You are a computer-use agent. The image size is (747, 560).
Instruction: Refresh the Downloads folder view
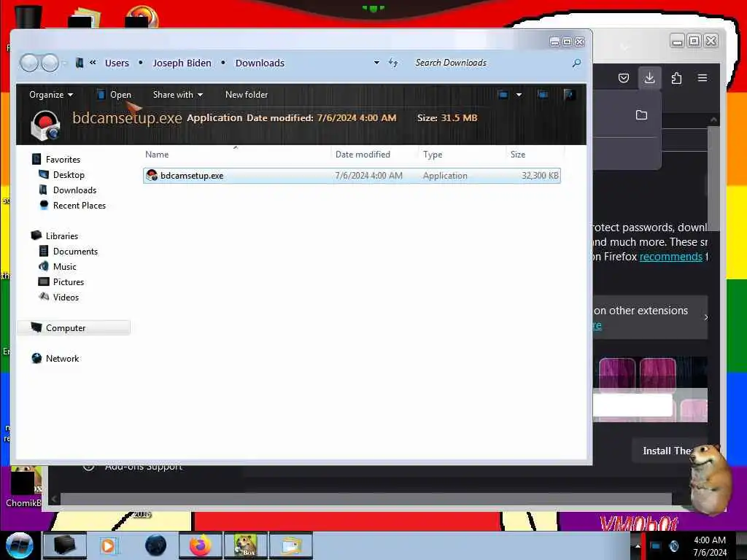coord(393,63)
